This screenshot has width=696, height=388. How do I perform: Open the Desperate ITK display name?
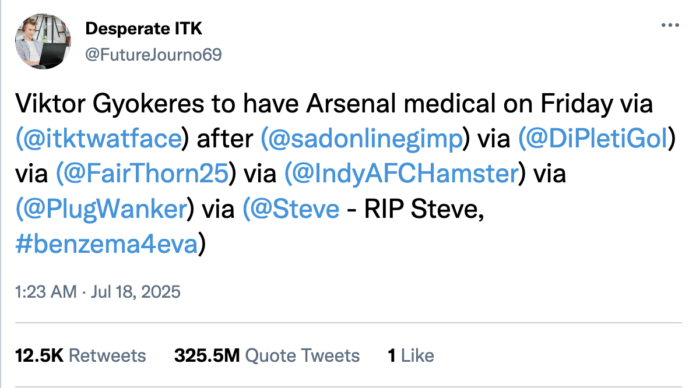point(143,28)
